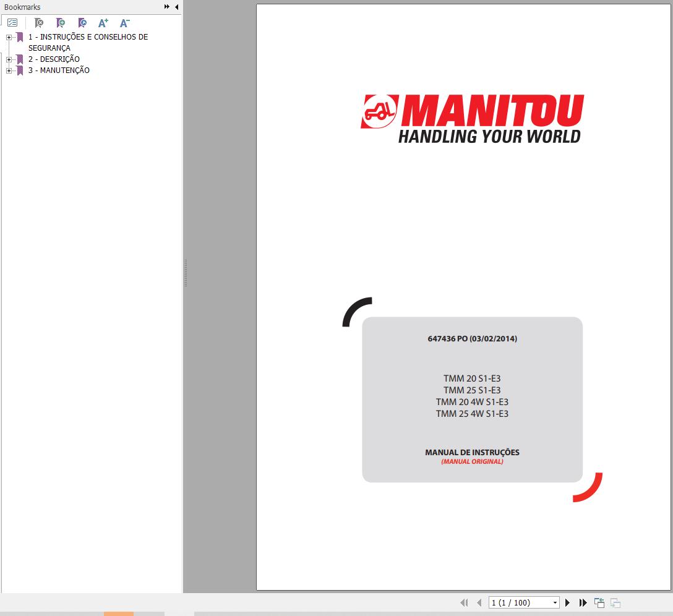Viewport: 673px width, 616px height.
Task: Go to the next page
Action: (x=567, y=602)
